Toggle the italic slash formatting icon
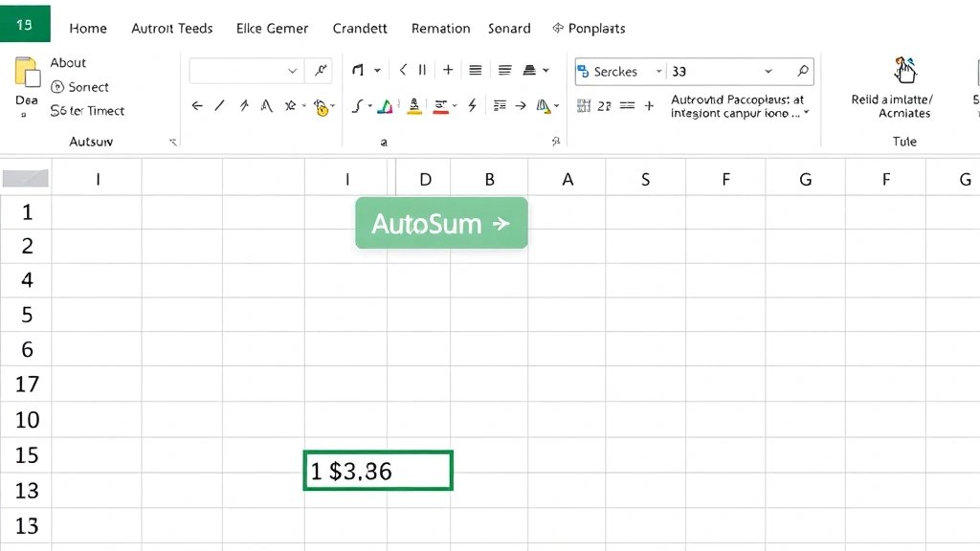The height and width of the screenshot is (551, 980). tap(220, 105)
